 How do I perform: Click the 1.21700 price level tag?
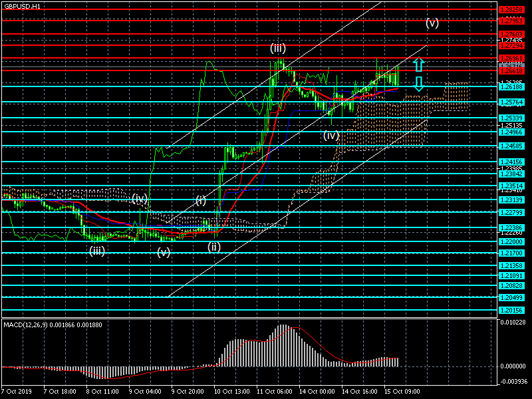tap(511, 253)
